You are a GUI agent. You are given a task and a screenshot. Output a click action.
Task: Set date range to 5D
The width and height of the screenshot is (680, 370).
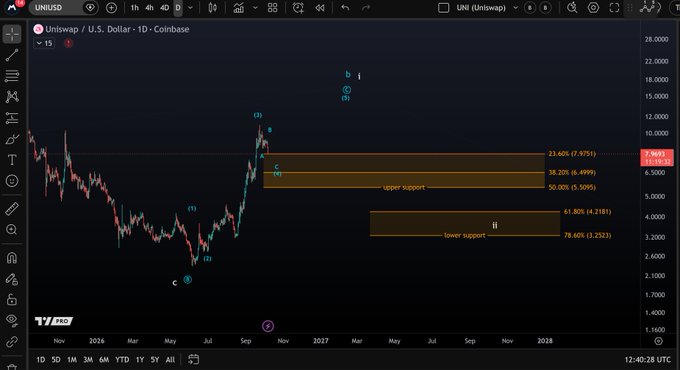pos(56,360)
